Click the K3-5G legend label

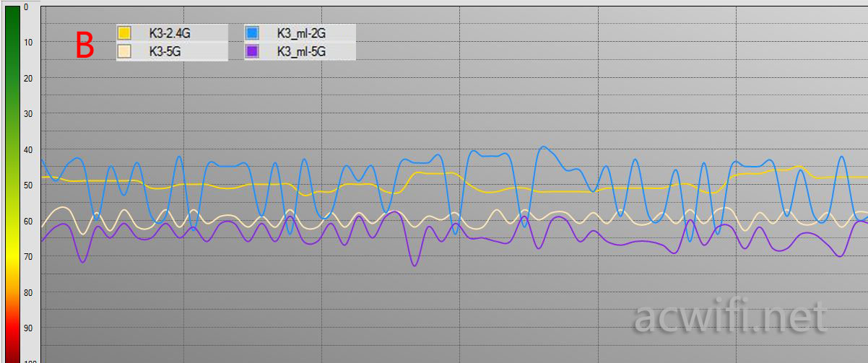pyautogui.click(x=165, y=51)
